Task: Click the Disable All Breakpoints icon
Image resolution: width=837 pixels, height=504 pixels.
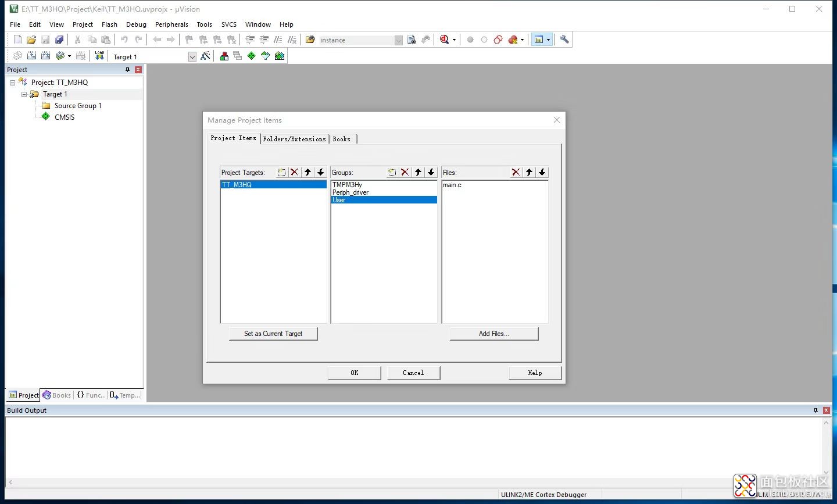Action: [x=498, y=40]
